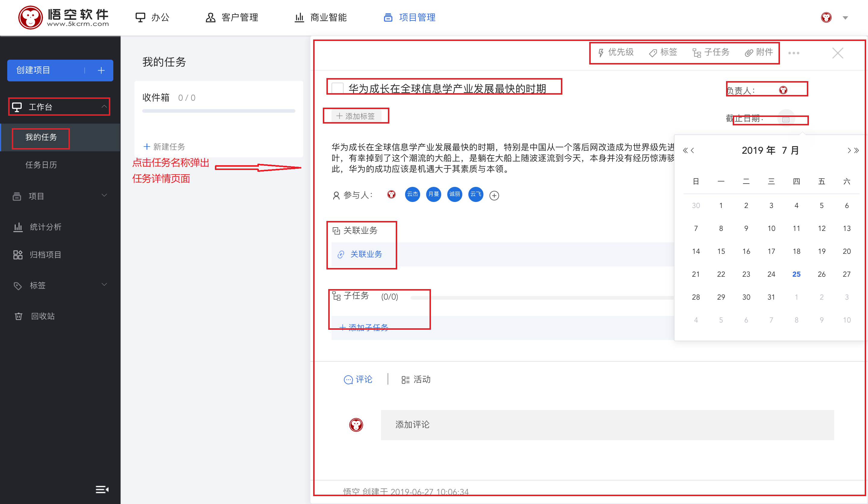Set task priority with 优先级

[616, 52]
